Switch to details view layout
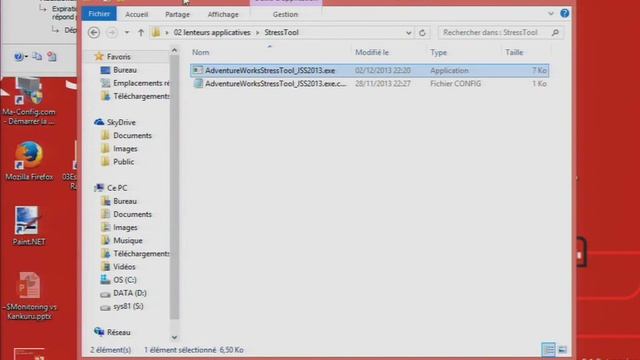Viewport: 640px width, 360px height. [x=548, y=349]
